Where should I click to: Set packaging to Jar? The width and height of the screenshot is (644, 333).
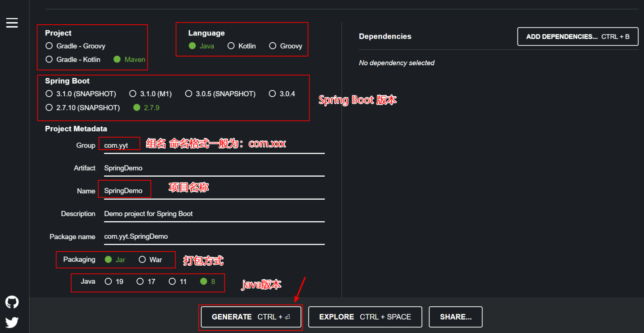(115, 260)
